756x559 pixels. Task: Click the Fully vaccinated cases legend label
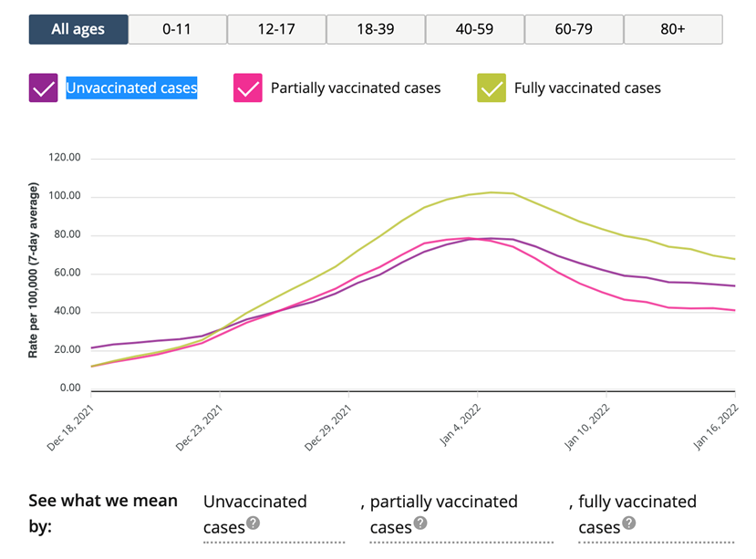coord(587,88)
